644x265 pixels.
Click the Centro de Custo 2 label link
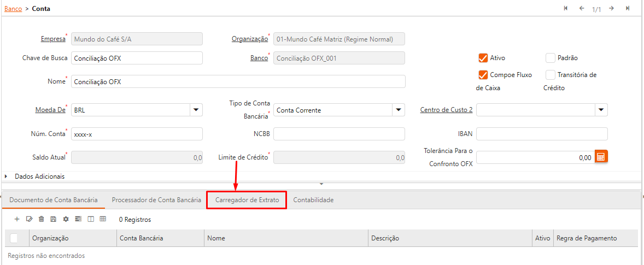point(446,110)
